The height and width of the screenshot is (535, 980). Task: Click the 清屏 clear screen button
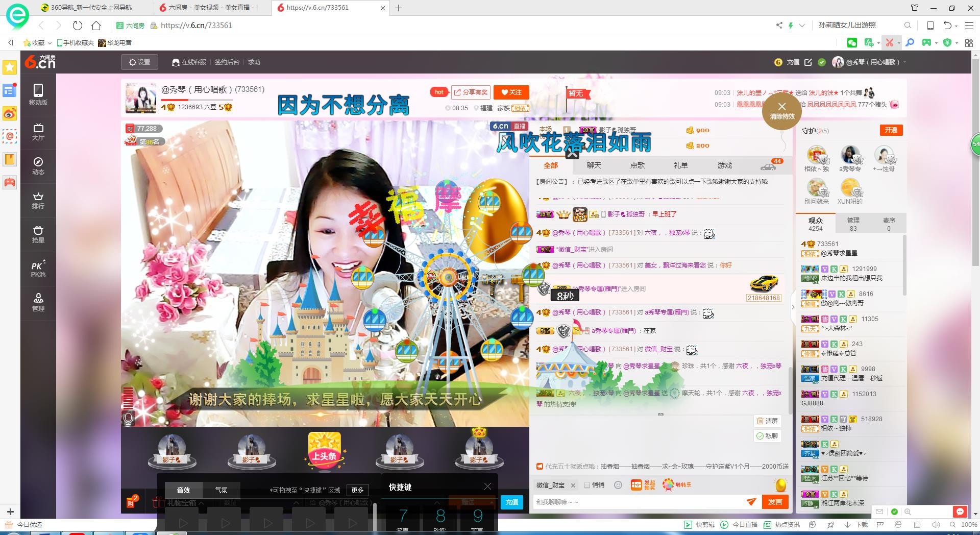(x=768, y=421)
